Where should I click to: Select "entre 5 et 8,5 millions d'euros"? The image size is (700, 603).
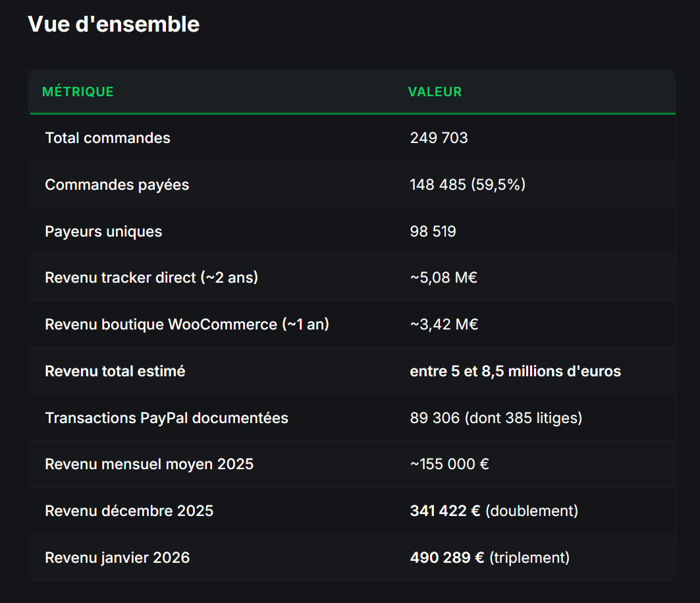pos(515,371)
